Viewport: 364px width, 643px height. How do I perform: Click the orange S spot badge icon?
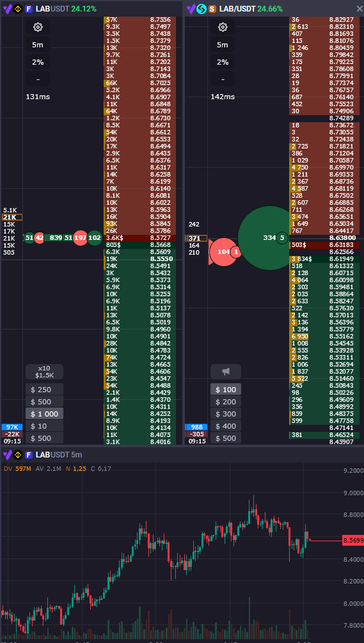coord(212,8)
